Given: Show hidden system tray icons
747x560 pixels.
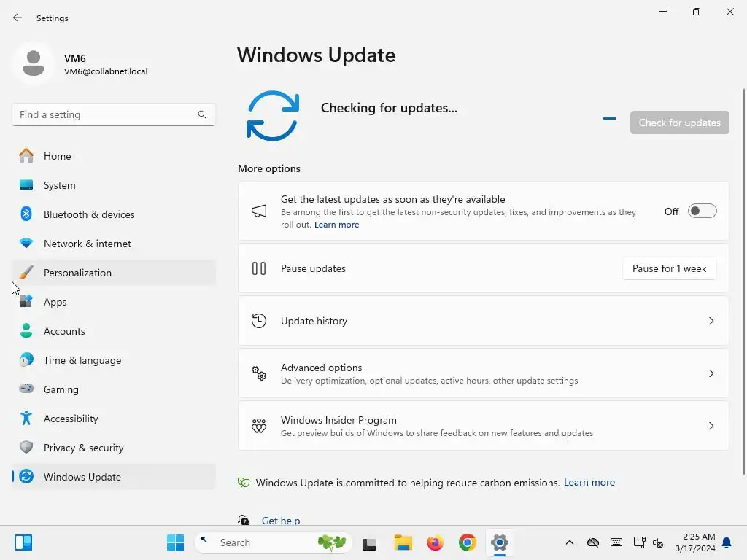Looking at the screenshot, I should [569, 542].
